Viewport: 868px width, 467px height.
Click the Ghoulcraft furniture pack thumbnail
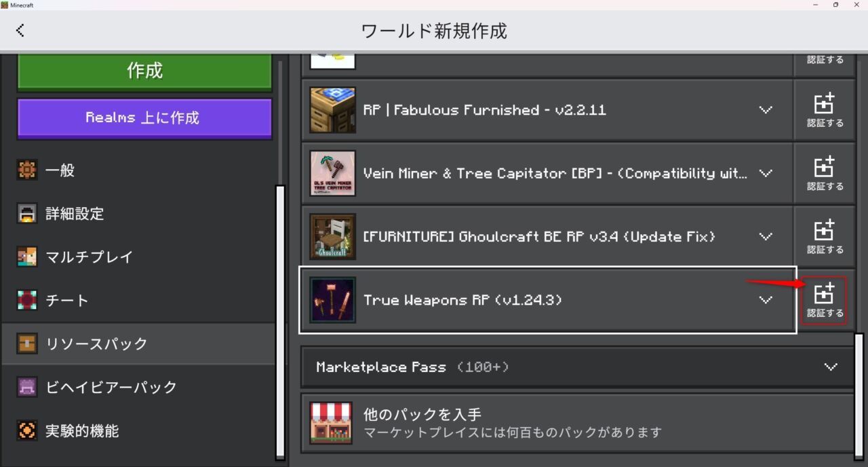pyautogui.click(x=332, y=236)
